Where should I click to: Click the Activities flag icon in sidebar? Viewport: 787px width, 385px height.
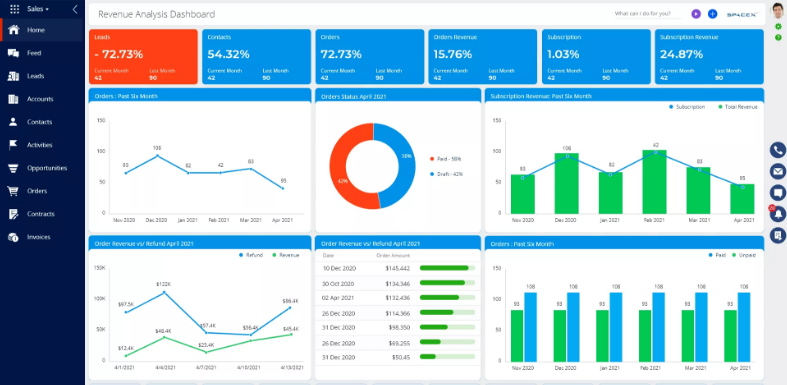pyautogui.click(x=14, y=145)
